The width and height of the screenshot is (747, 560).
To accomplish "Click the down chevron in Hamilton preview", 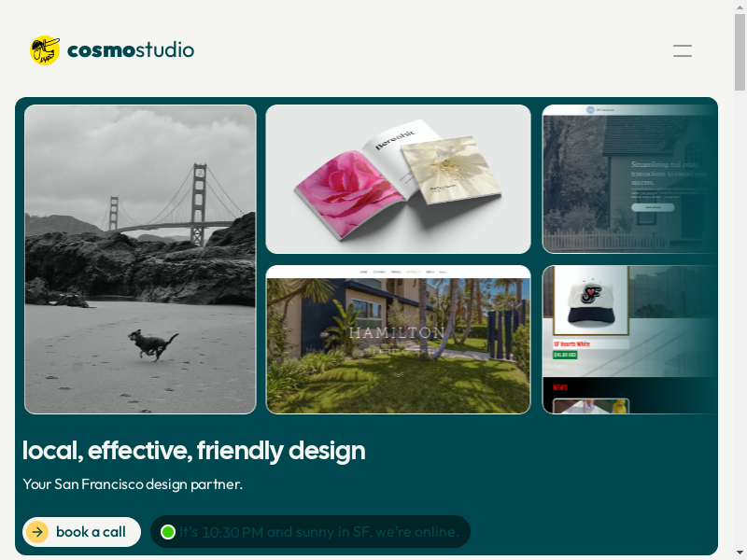I will click(399, 375).
